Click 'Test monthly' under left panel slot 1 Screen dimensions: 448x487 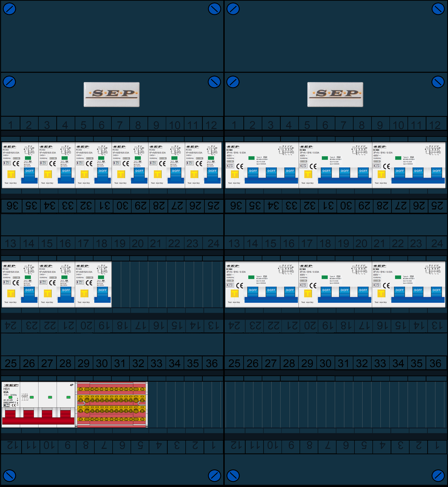pos(10,183)
